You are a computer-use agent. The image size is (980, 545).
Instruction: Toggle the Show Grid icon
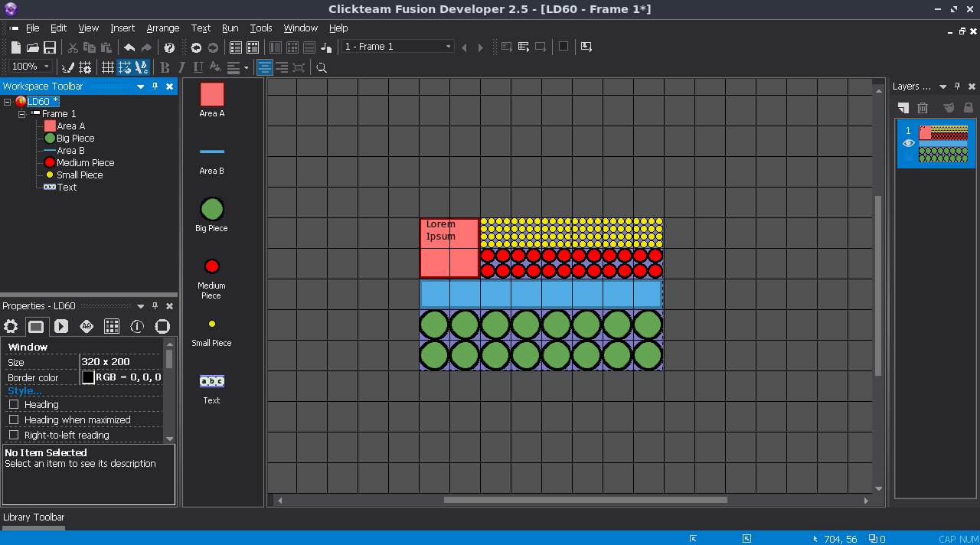click(108, 67)
